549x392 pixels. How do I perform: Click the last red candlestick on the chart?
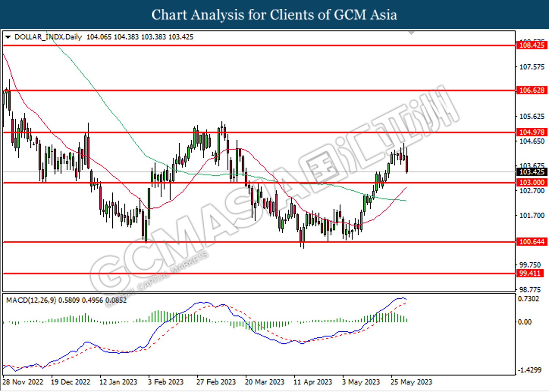[x=407, y=161]
